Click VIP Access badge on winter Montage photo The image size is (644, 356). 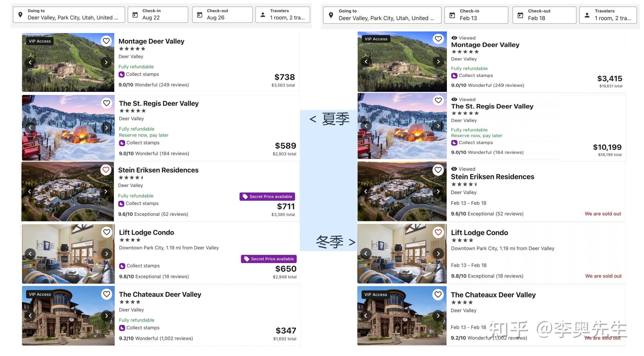pyautogui.click(x=376, y=39)
